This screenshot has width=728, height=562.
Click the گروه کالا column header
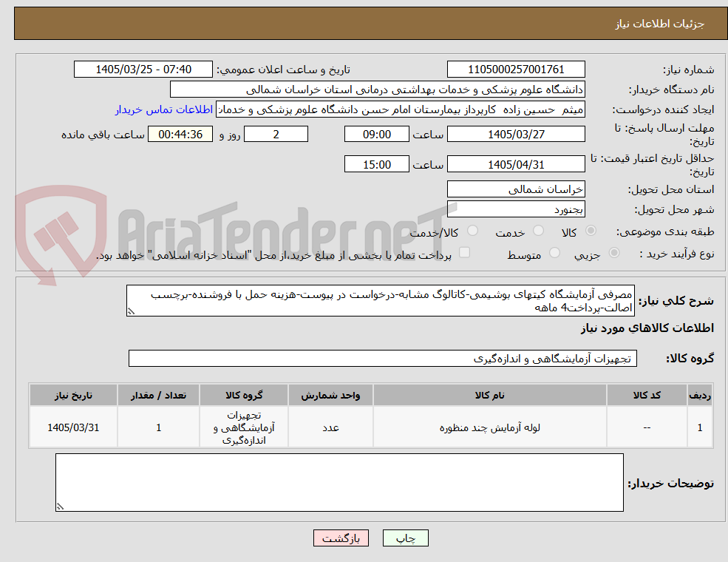pos(244,396)
